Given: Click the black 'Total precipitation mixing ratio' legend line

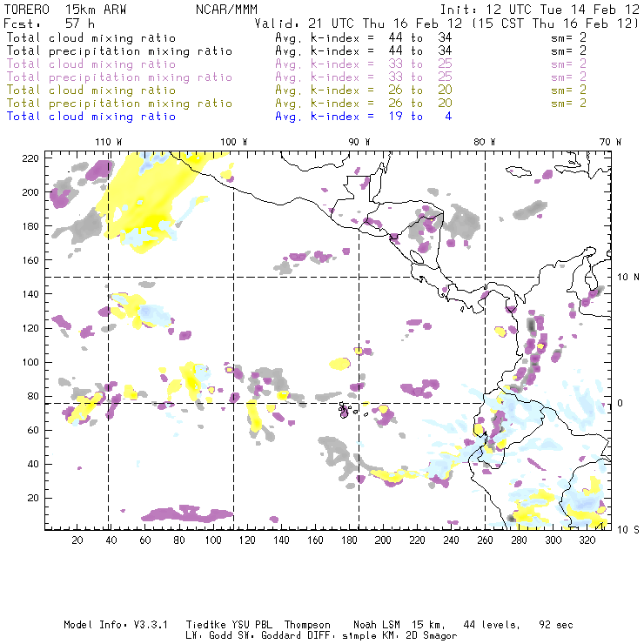Looking at the screenshot, I should (119, 51).
